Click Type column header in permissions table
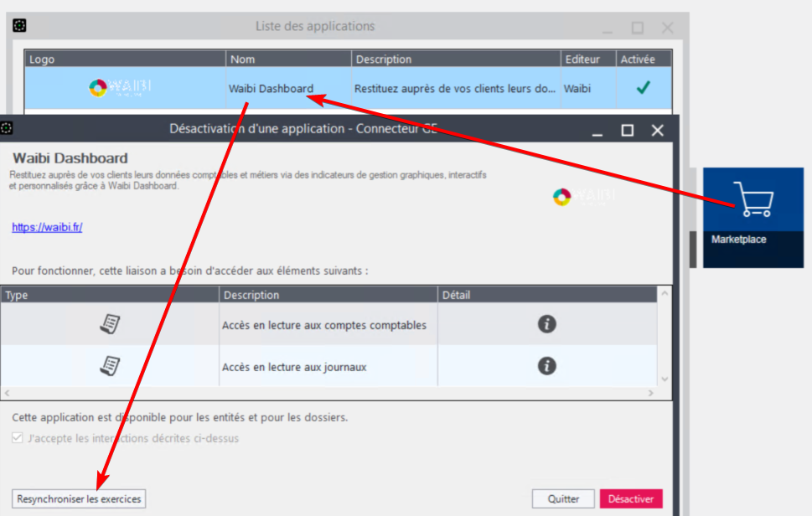This screenshot has height=516, width=812. [109, 295]
